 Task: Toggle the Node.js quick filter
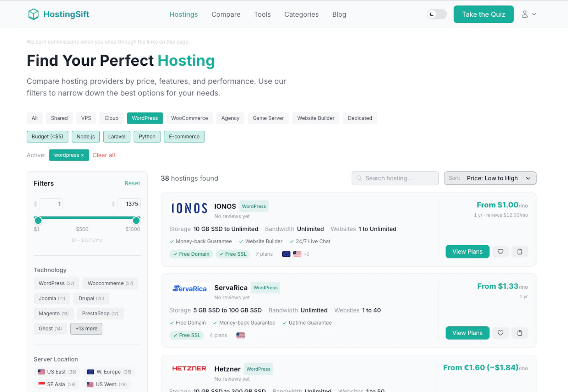[86, 137]
